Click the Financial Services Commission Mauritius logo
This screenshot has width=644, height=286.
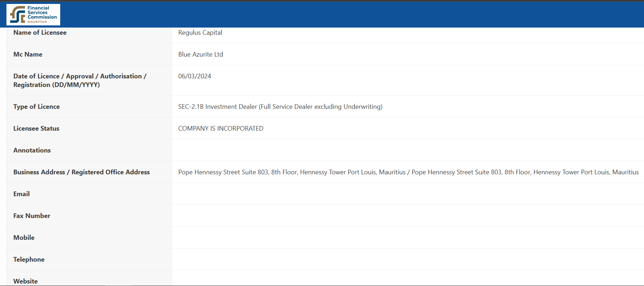(33, 15)
